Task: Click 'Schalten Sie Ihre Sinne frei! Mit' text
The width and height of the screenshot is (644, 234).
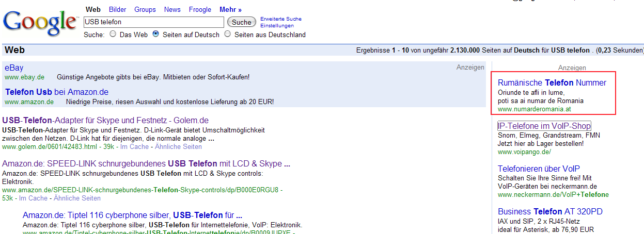Action: pos(545,178)
